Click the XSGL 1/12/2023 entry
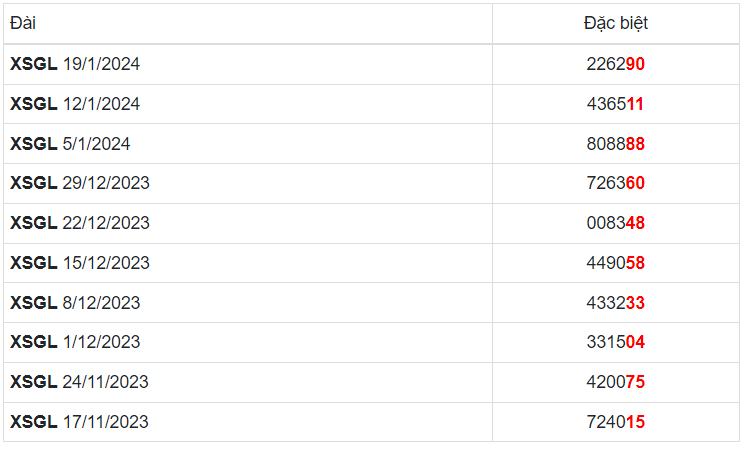The height and width of the screenshot is (449, 745). [x=75, y=342]
